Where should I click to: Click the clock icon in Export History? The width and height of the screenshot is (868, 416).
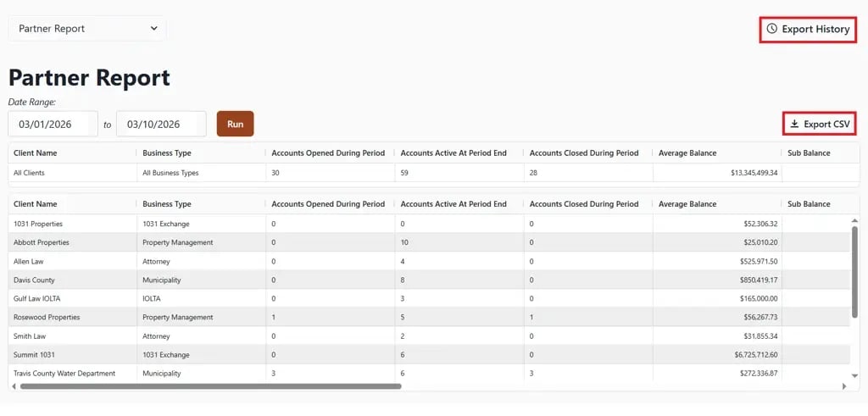(x=771, y=29)
